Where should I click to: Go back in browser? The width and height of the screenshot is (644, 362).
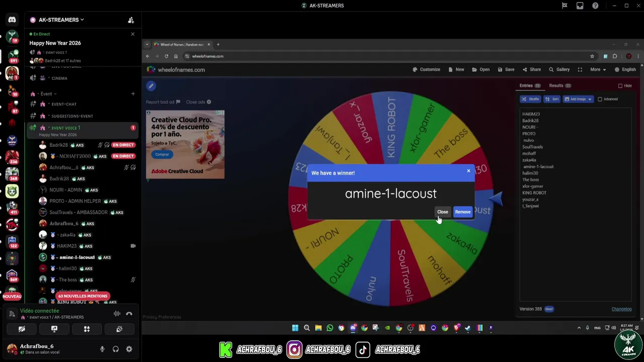(147, 56)
